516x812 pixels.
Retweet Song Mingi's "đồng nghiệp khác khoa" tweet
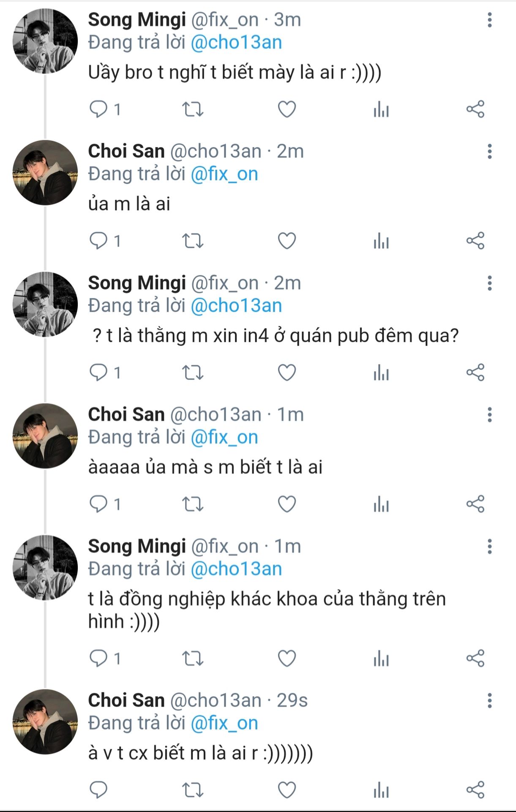pyautogui.click(x=193, y=658)
